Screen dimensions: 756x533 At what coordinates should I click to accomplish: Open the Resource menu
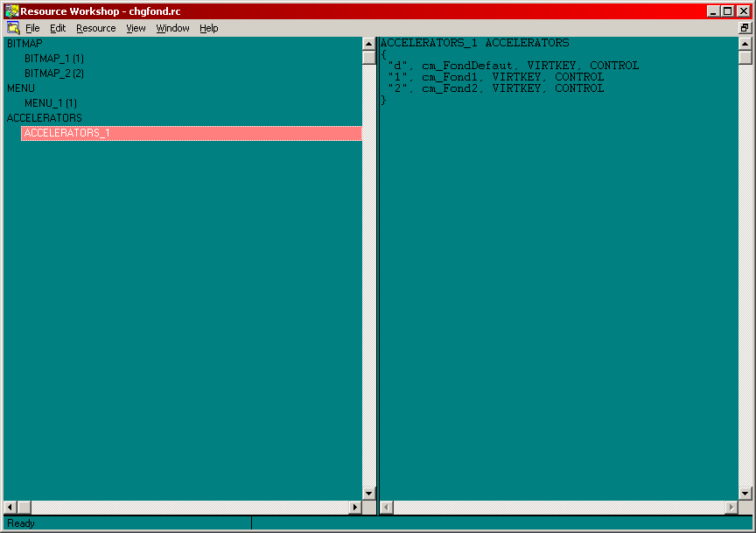click(x=95, y=28)
